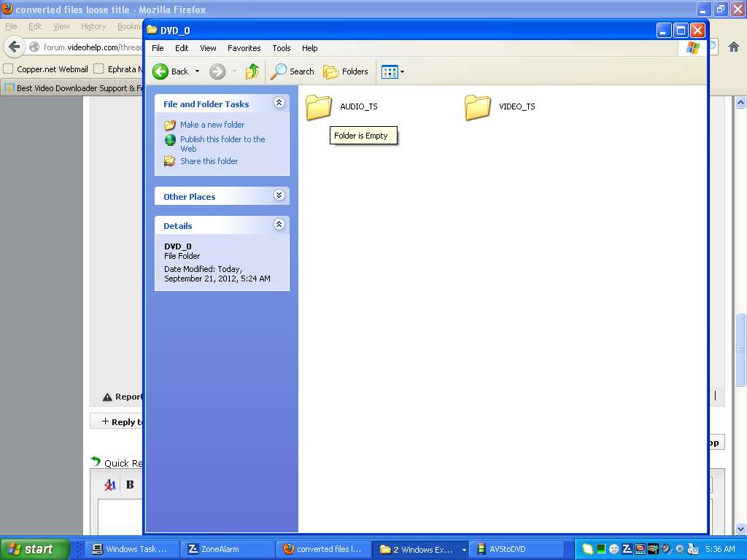Go up one folder level

coord(252,71)
